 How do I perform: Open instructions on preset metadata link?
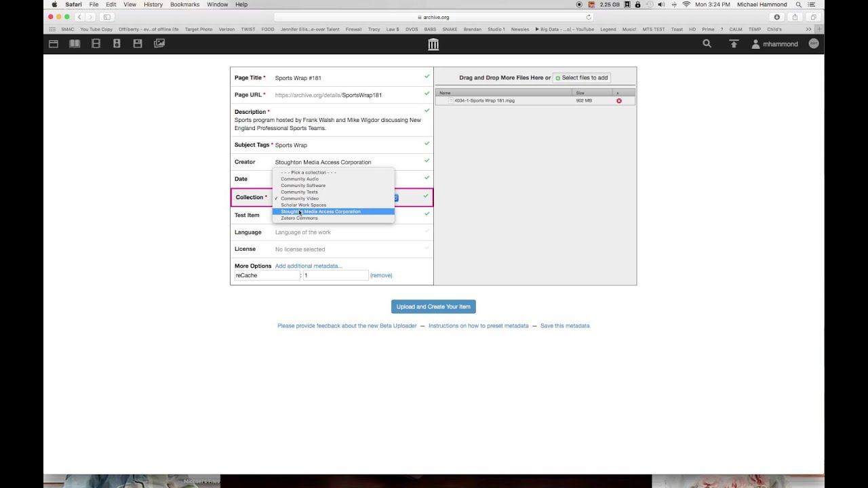[478, 326]
